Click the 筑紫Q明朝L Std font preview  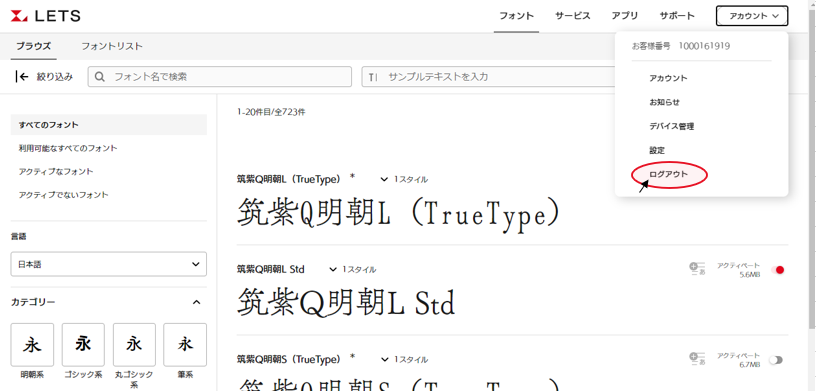347,303
